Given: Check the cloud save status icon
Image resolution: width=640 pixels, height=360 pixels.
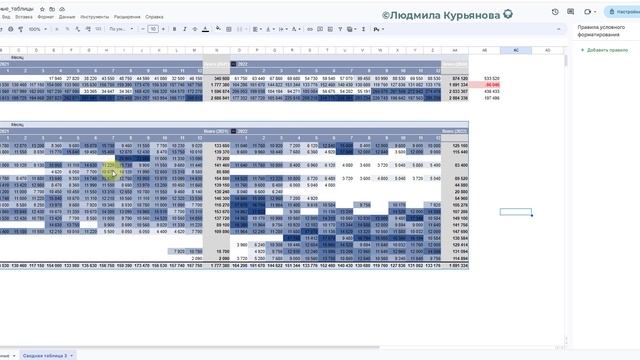Looking at the screenshot, I should click(x=62, y=9).
